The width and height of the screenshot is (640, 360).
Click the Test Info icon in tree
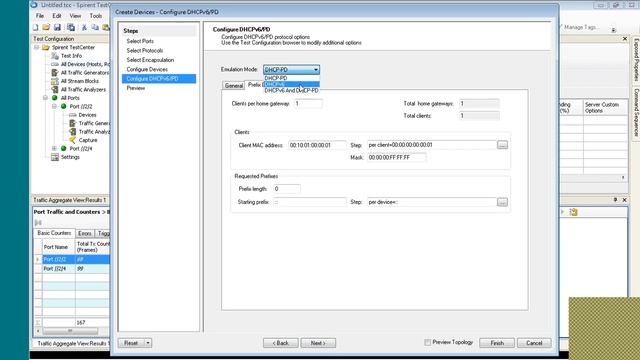pyautogui.click(x=55, y=56)
